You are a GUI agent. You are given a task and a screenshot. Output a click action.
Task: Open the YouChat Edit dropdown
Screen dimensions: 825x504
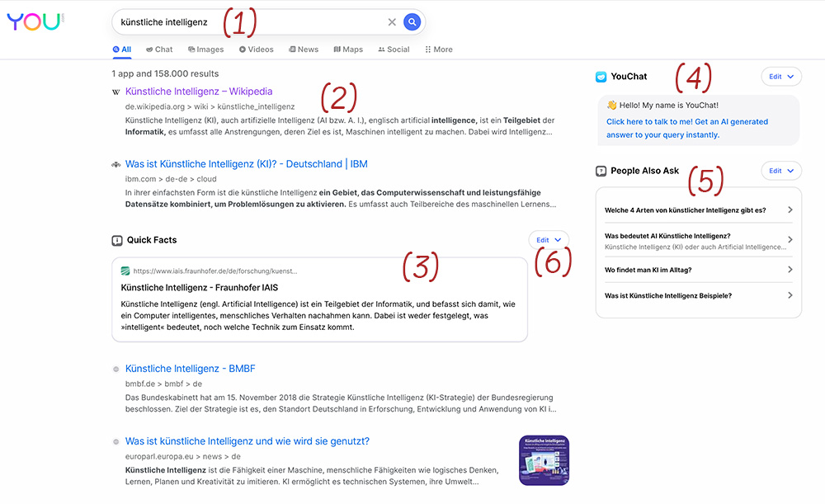pos(781,76)
